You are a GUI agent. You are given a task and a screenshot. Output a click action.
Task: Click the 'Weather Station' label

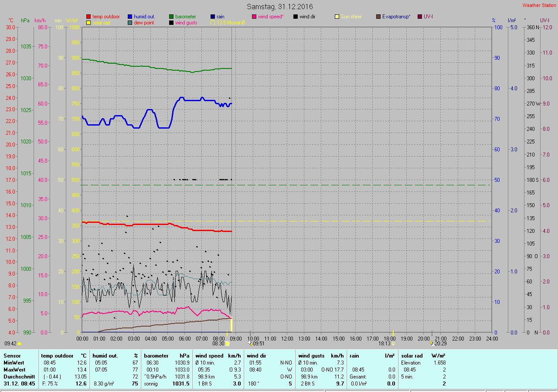pyautogui.click(x=539, y=5)
